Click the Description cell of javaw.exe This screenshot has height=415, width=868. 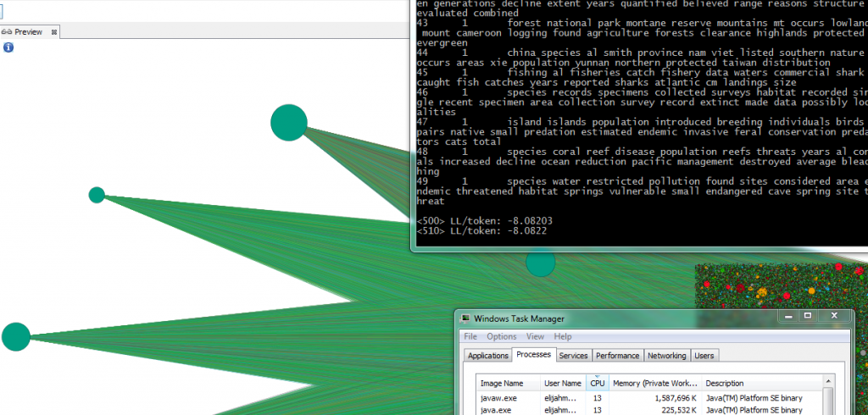click(754, 398)
